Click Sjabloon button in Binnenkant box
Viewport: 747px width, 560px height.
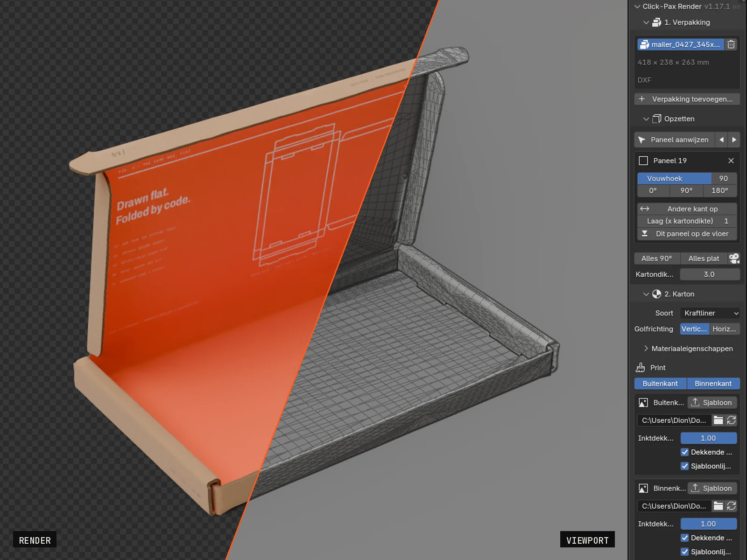(x=712, y=489)
